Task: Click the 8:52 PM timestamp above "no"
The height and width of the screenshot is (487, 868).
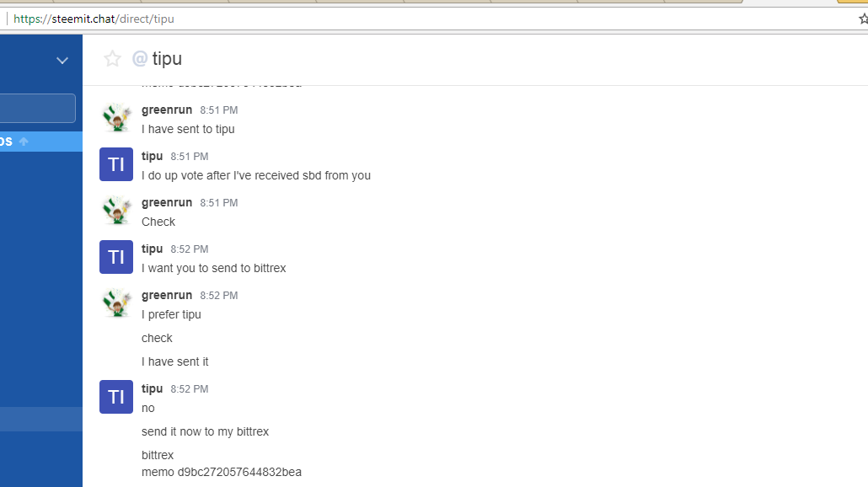Action: (190, 389)
